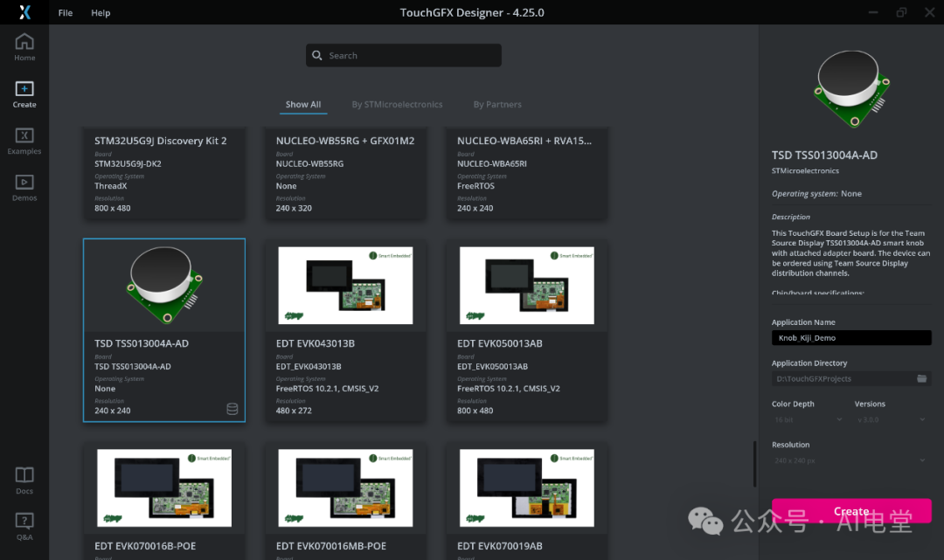944x560 pixels.
Task: Click the Application Name input field
Action: coord(851,337)
